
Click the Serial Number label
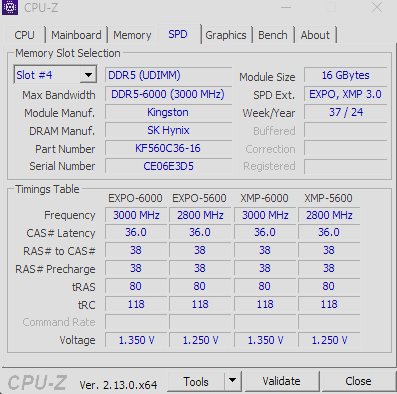(x=62, y=166)
